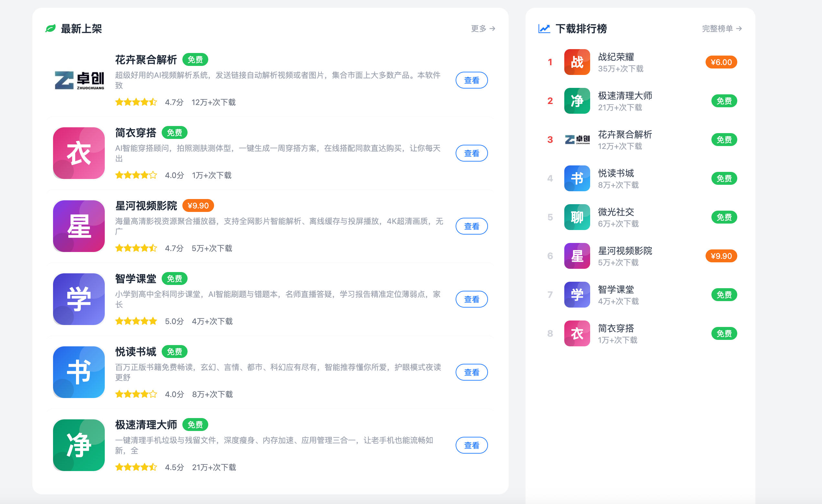Click 查看 for 极速清理大师

[472, 445]
